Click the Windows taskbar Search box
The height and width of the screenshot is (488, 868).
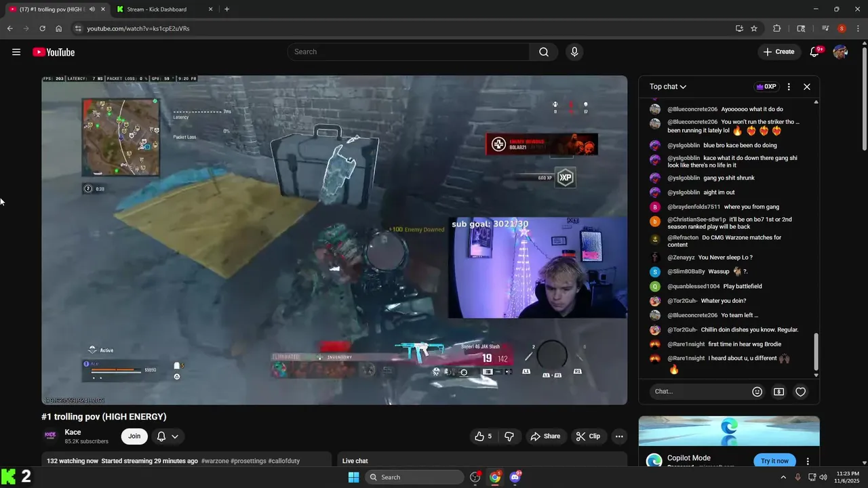414,477
